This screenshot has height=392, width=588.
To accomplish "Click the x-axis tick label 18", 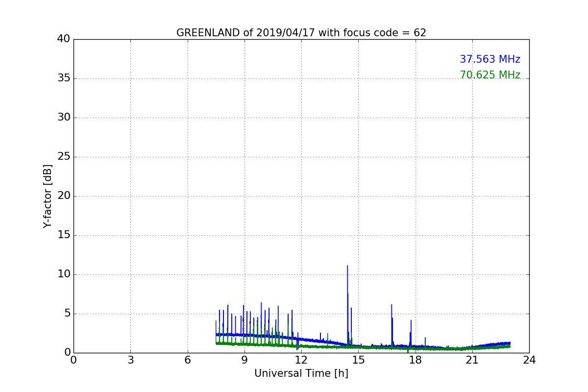I will tap(416, 360).
